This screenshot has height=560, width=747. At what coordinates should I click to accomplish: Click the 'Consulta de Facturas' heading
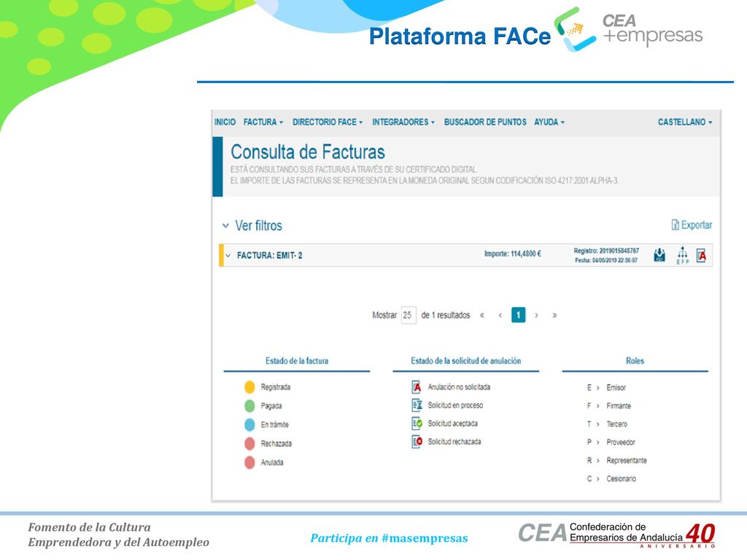pos(308,152)
